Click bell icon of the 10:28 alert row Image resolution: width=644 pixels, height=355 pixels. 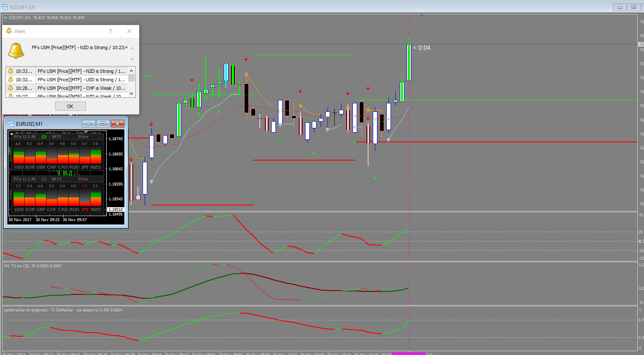click(x=11, y=88)
